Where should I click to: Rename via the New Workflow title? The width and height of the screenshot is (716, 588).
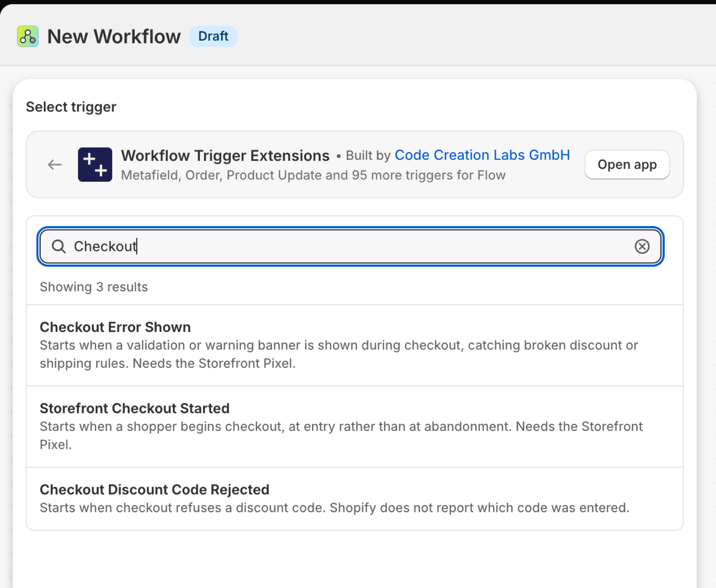[x=114, y=36]
